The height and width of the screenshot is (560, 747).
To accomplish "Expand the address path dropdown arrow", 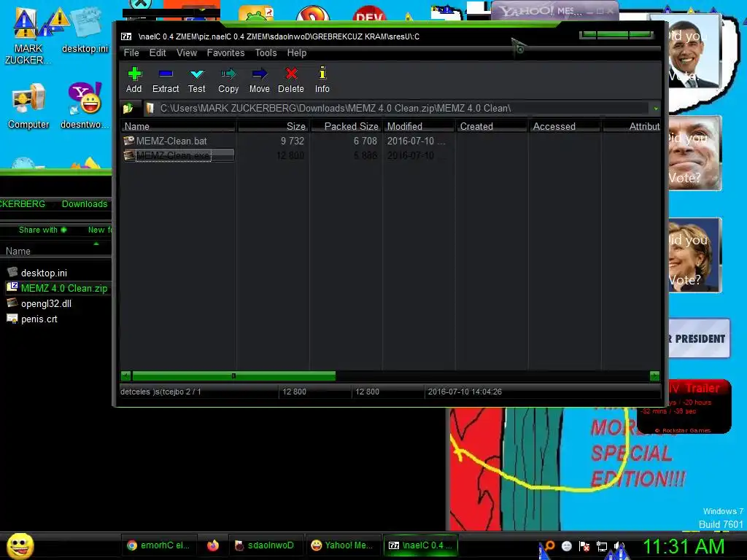I will tap(656, 109).
